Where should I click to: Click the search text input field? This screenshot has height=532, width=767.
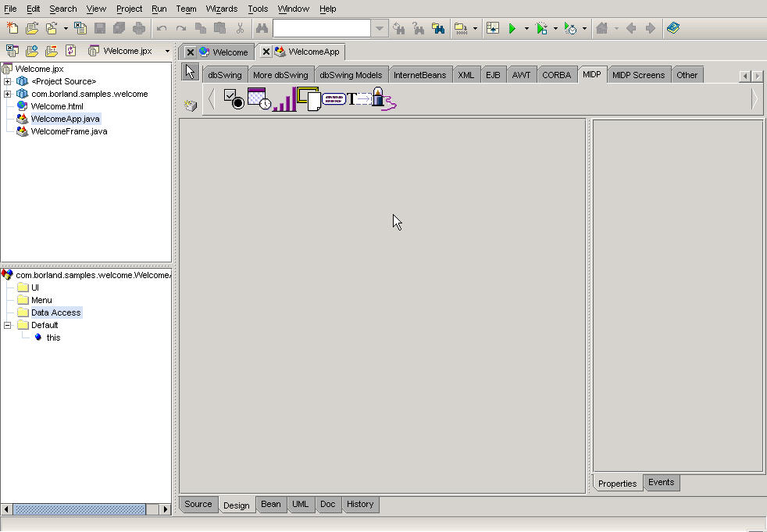[321, 29]
